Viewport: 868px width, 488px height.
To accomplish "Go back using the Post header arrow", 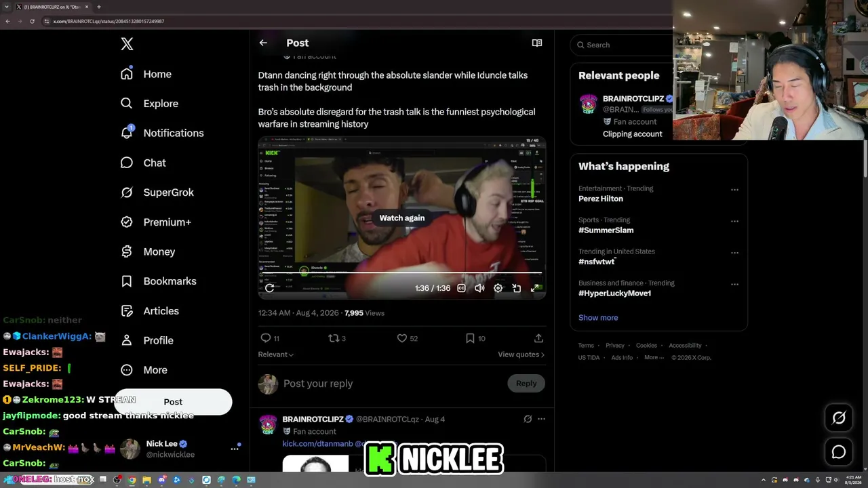I will click(x=263, y=43).
